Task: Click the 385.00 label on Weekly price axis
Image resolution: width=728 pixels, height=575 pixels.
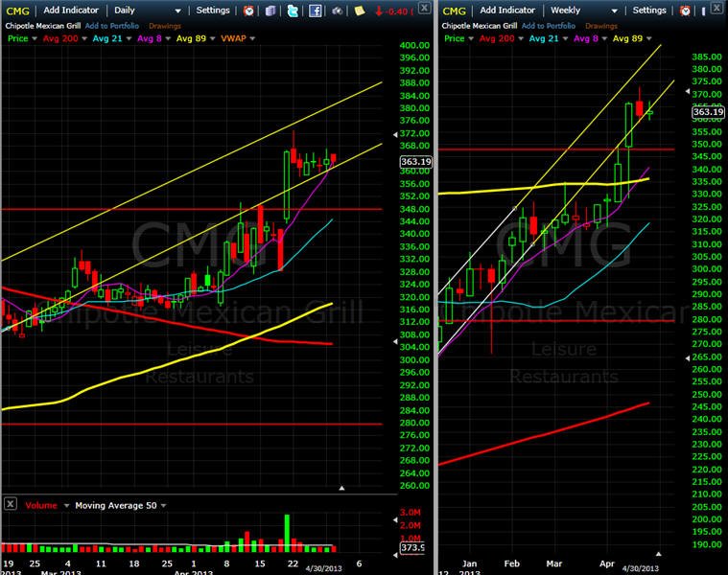Action: tap(707, 57)
